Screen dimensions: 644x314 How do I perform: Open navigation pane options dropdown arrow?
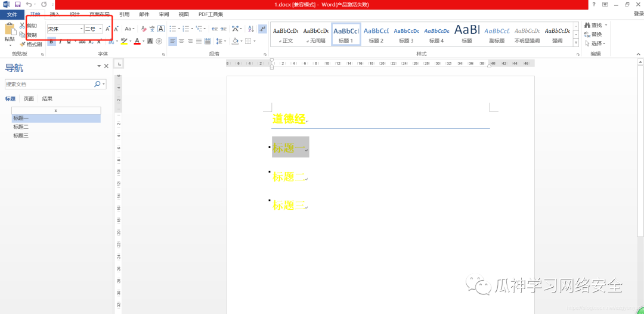tap(99, 66)
